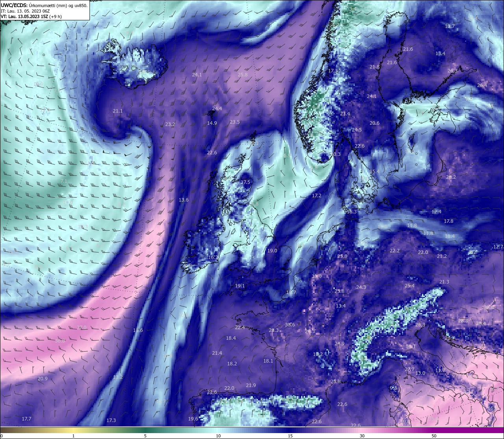
Task: Click the 14.9 map value
Action: click(x=212, y=123)
